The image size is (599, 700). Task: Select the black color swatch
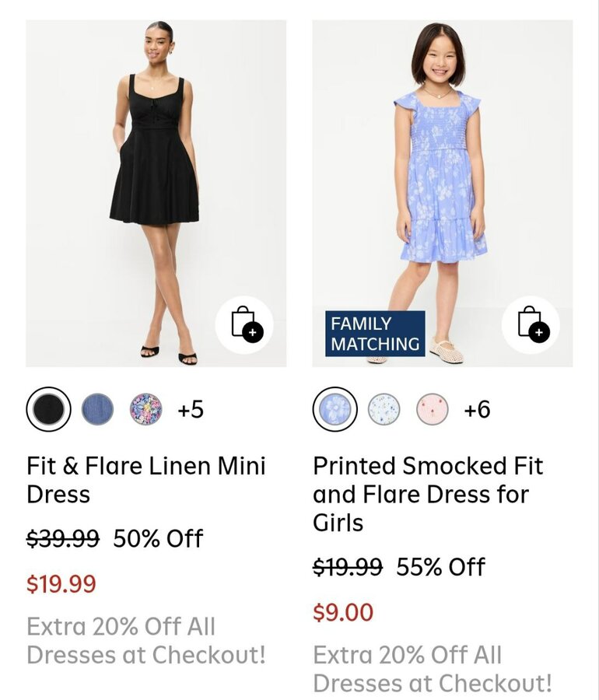tap(48, 409)
